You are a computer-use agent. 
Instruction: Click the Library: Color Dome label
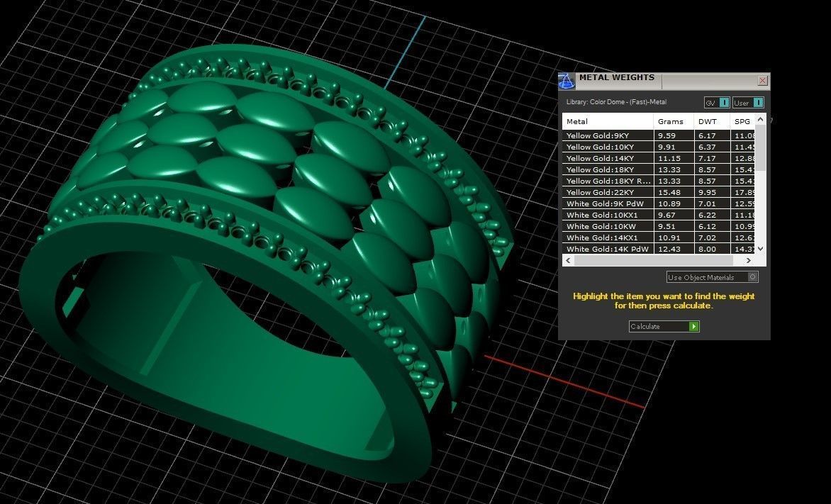click(x=616, y=102)
